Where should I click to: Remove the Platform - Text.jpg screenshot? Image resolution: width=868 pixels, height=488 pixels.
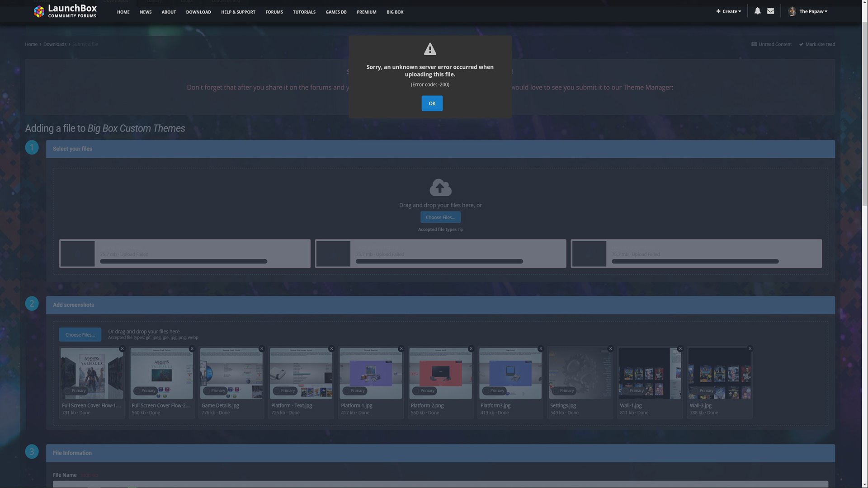pos(331,349)
